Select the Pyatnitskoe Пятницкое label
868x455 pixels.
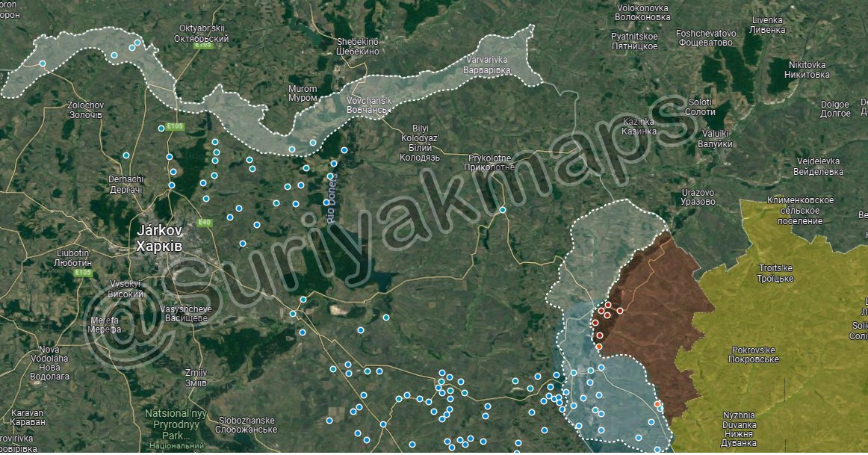tap(634, 42)
